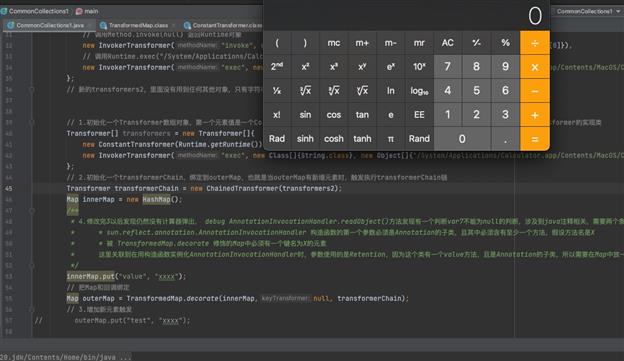Viewport: 624px width, 361px height.
Task: Collapse the comment fold at line 36
Action: (32, 90)
